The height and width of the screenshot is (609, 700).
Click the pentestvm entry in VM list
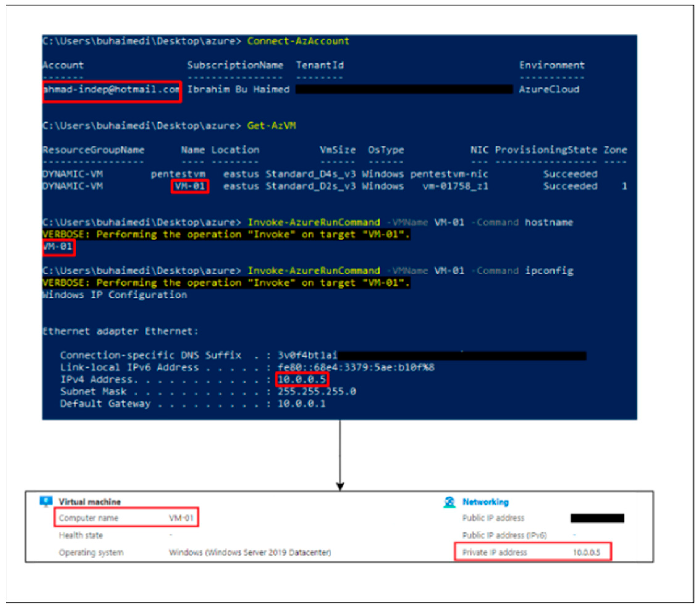178,174
